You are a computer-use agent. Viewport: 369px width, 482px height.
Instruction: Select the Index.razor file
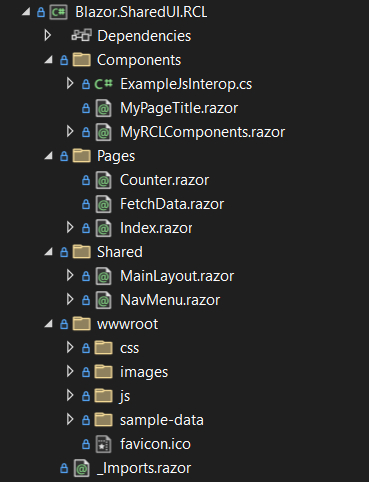click(156, 228)
